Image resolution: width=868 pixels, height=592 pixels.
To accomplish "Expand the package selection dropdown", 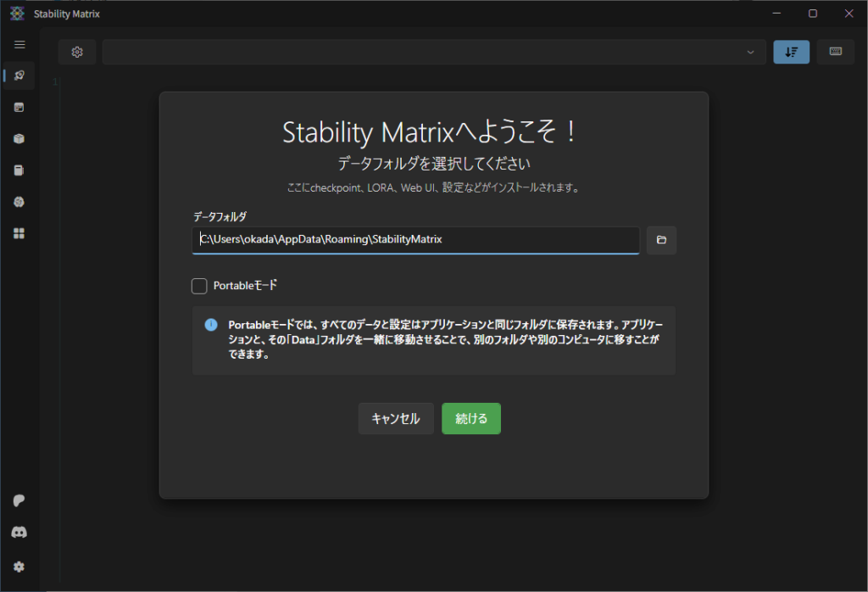I will click(435, 52).
